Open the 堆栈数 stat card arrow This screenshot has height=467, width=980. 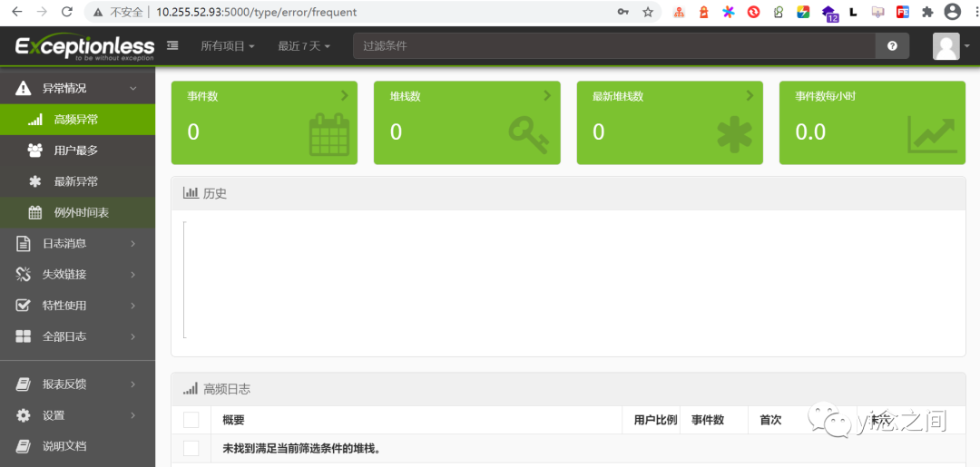click(547, 95)
